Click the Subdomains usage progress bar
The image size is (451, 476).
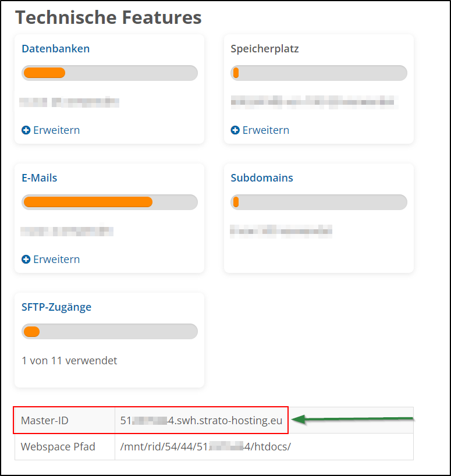click(x=319, y=202)
